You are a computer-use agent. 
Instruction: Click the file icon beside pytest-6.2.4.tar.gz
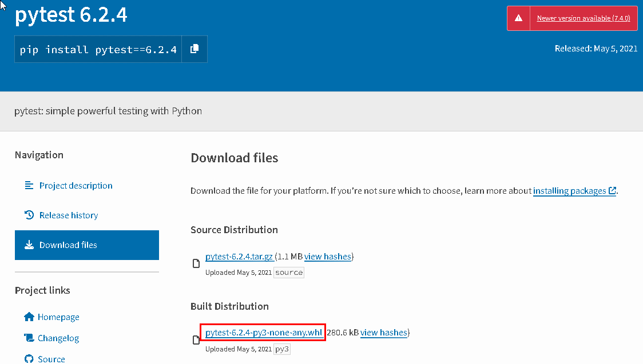tap(196, 263)
